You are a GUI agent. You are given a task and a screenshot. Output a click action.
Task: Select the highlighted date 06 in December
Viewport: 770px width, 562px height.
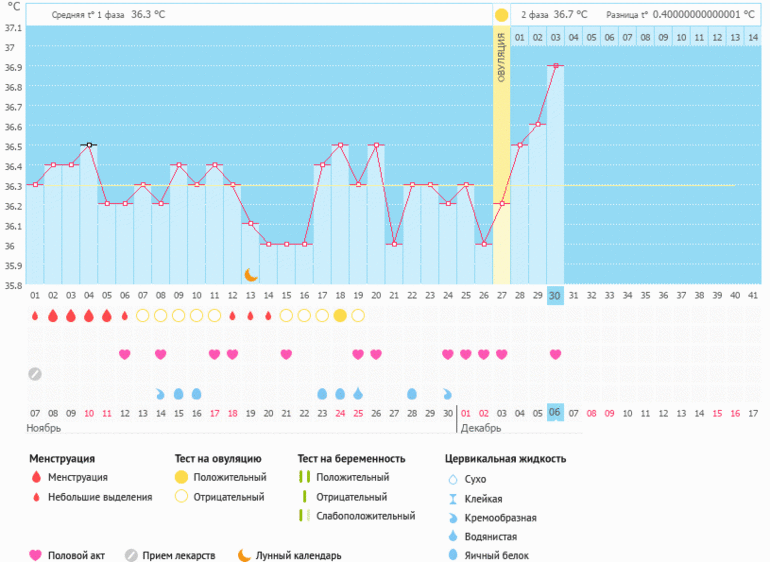pos(555,413)
